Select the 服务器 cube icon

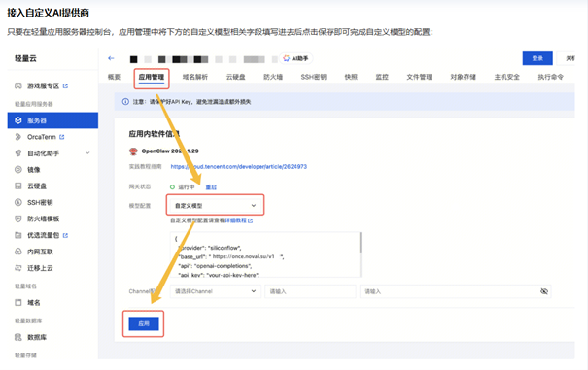(18, 120)
